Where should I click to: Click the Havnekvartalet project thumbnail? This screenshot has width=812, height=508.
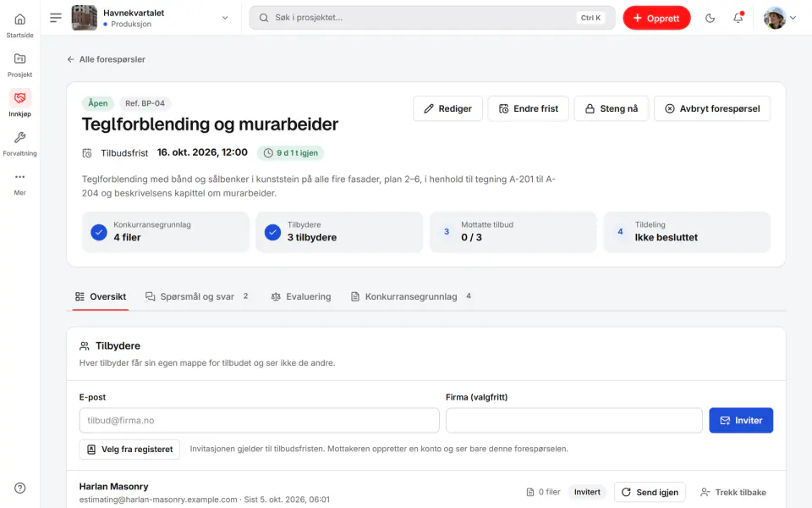coord(84,18)
